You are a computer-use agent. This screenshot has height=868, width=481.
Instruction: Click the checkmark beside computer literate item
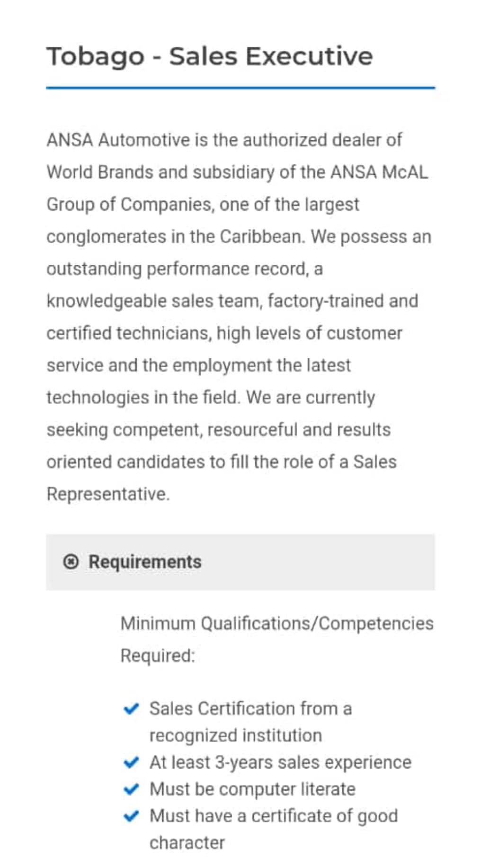[x=131, y=789]
